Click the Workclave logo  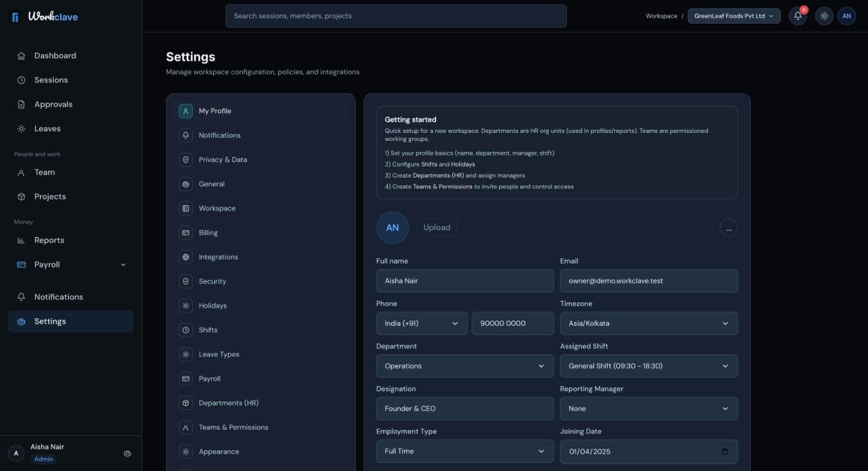(45, 17)
